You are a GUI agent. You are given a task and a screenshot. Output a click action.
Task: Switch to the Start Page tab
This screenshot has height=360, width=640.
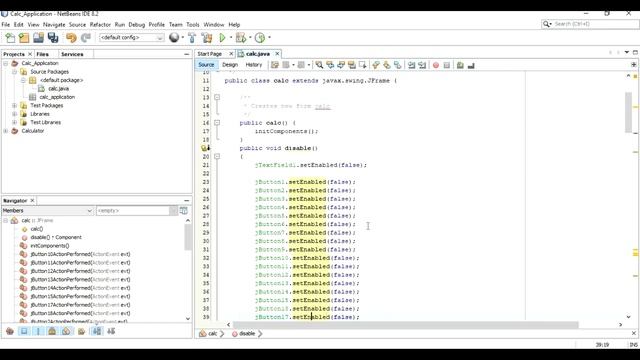pyautogui.click(x=210, y=54)
